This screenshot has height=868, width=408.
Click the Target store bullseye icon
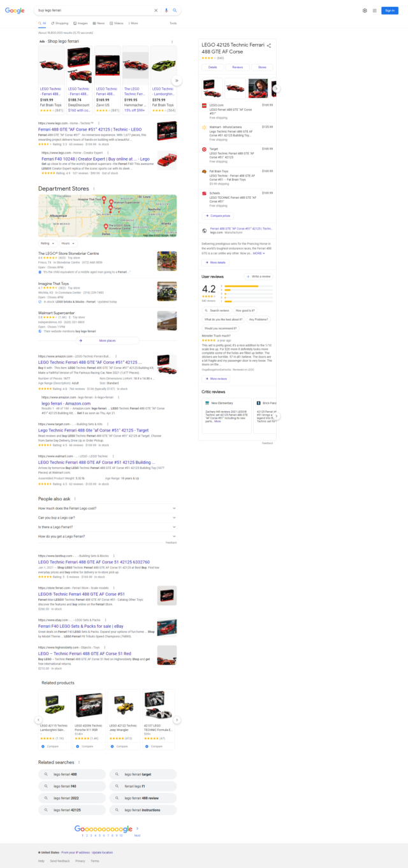pos(205,149)
